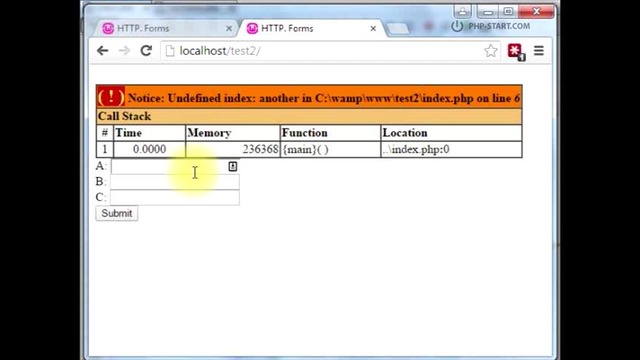Image resolution: width=640 pixels, height=360 pixels.
Task: Click the Memory column header
Action: point(233,133)
